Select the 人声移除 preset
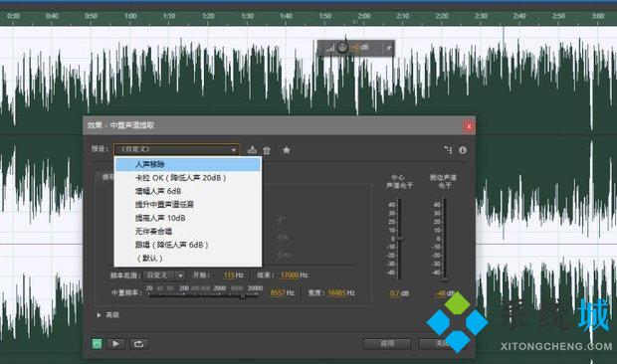This screenshot has height=364, width=617. [x=188, y=164]
